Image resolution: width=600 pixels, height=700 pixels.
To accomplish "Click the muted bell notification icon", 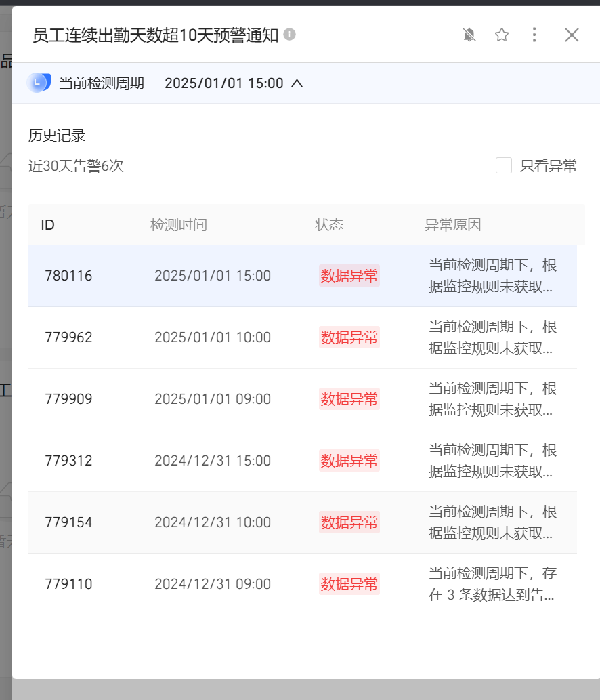I will 469,35.
